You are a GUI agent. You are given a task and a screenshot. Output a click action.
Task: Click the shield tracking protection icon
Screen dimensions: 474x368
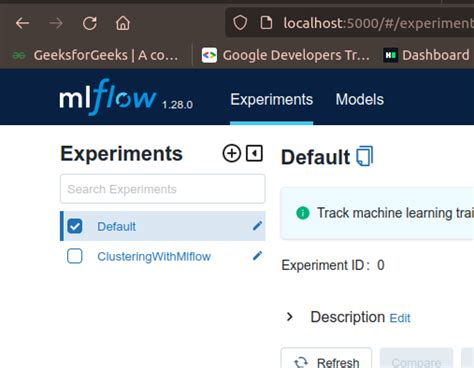point(240,23)
